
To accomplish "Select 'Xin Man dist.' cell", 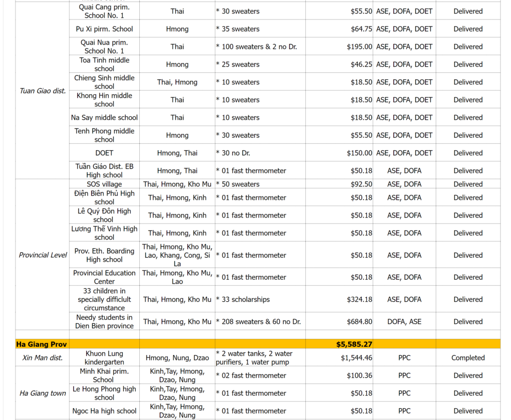I will pyautogui.click(x=42, y=358).
